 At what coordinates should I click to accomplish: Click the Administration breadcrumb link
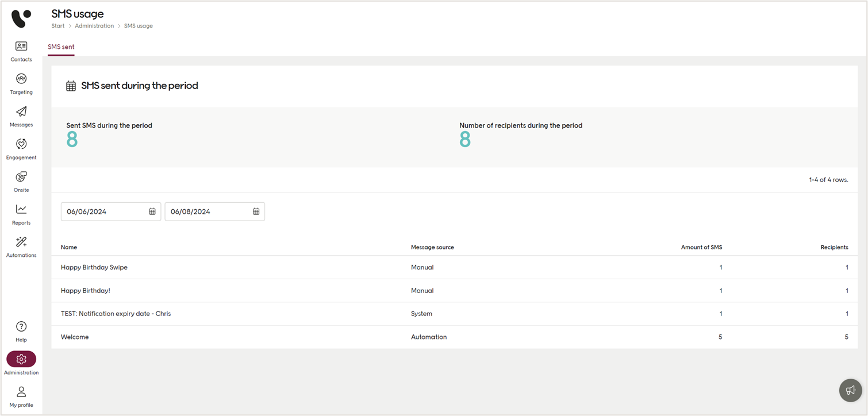pyautogui.click(x=94, y=26)
